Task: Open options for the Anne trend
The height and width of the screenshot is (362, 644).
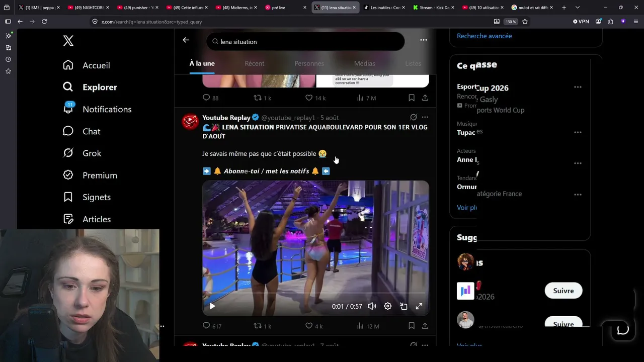Action: (578, 163)
